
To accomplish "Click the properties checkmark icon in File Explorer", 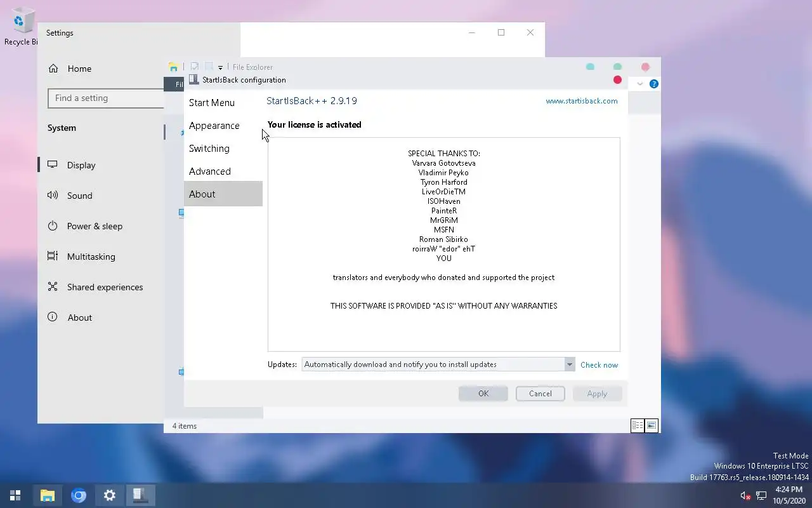I will click(x=195, y=67).
